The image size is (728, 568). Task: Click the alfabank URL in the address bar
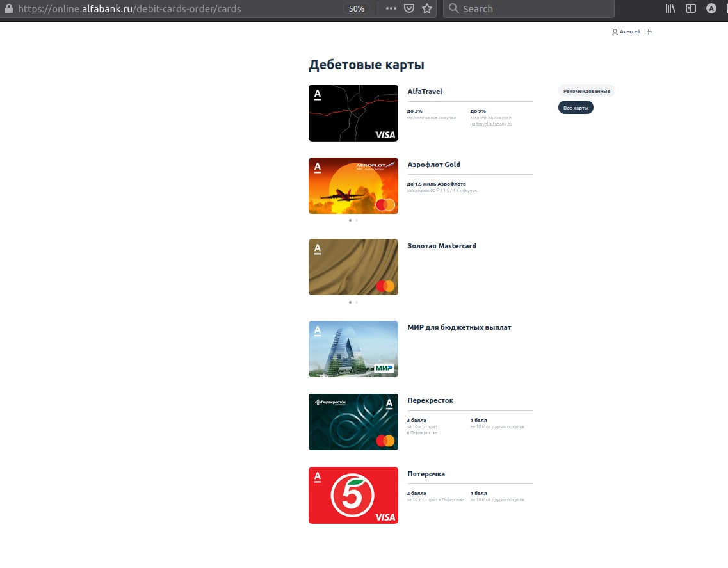point(129,8)
